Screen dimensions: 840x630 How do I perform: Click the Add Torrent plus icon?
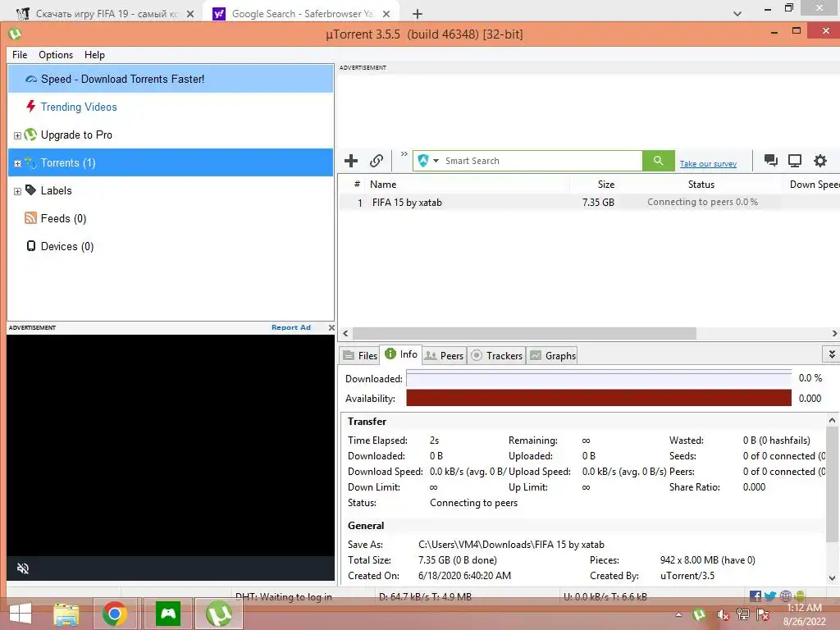(x=351, y=161)
